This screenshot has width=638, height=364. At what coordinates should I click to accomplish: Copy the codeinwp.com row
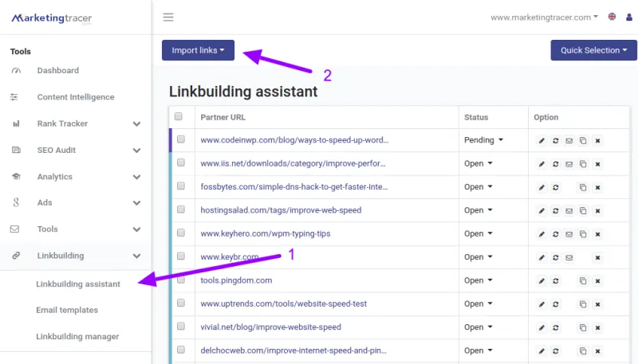(x=583, y=140)
